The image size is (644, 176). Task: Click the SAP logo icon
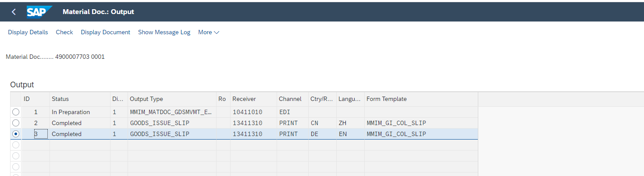pyautogui.click(x=39, y=12)
